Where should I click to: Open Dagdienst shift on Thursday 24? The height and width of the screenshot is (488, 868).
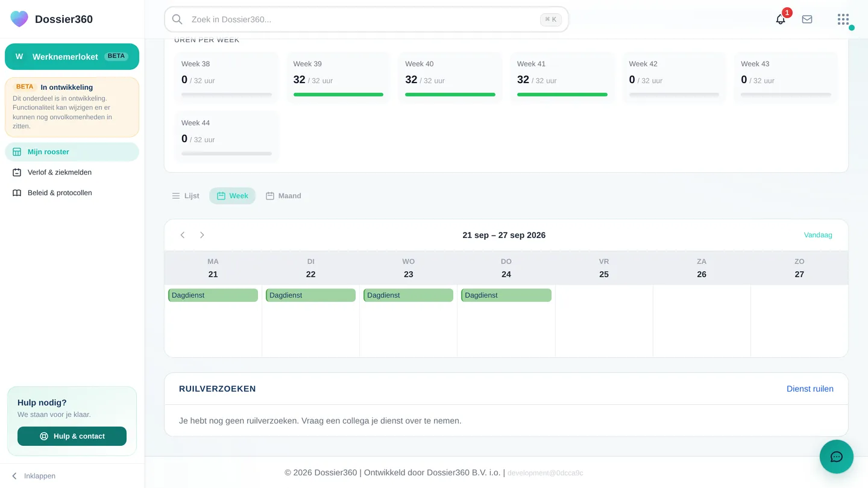[x=506, y=295]
